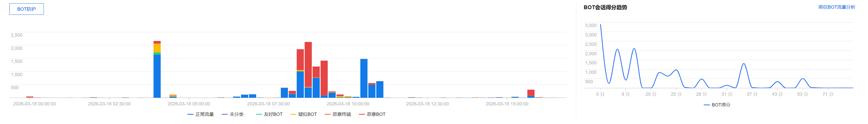Click the BOT得分 line peak at 37 分
The width and height of the screenshot is (868, 124).
point(743,64)
